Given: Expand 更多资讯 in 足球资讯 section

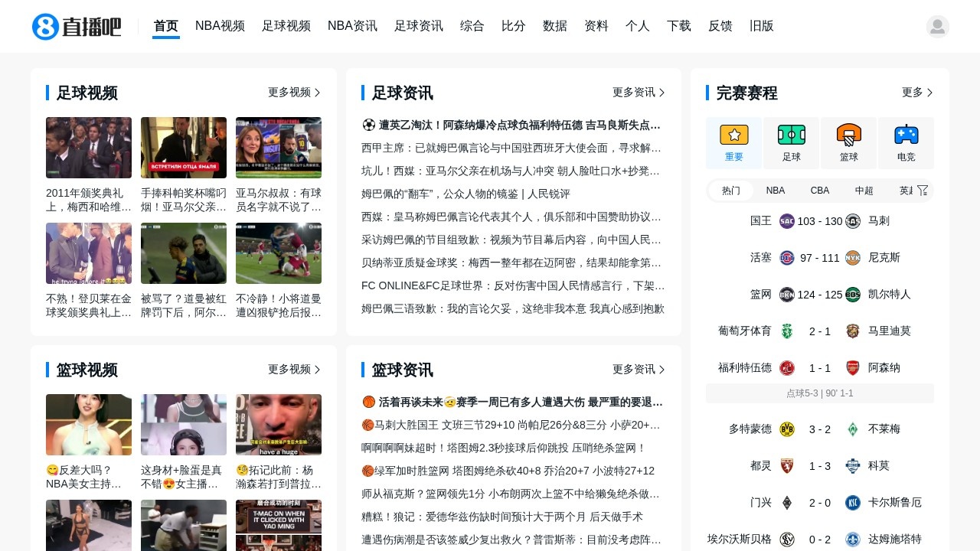Looking at the screenshot, I should coord(639,92).
